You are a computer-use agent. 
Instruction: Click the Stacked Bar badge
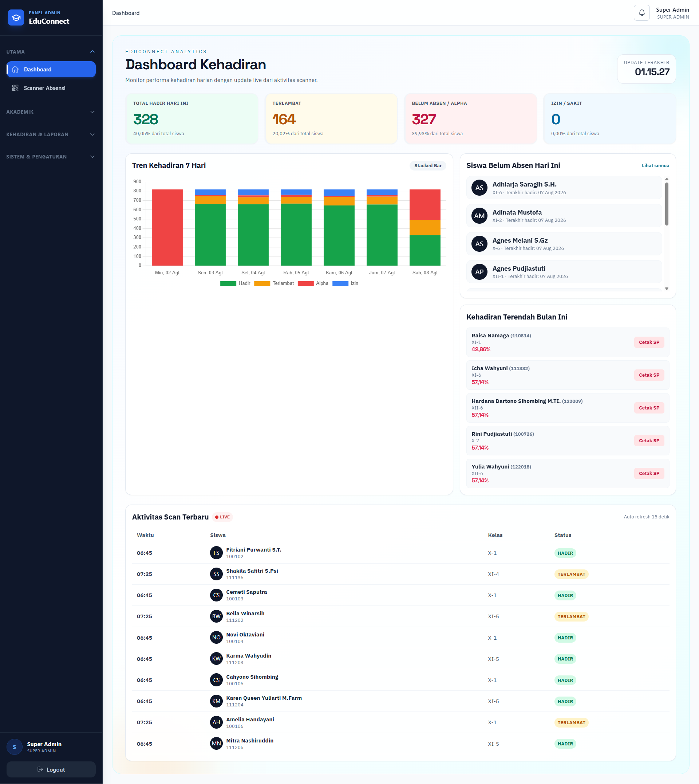click(x=428, y=166)
